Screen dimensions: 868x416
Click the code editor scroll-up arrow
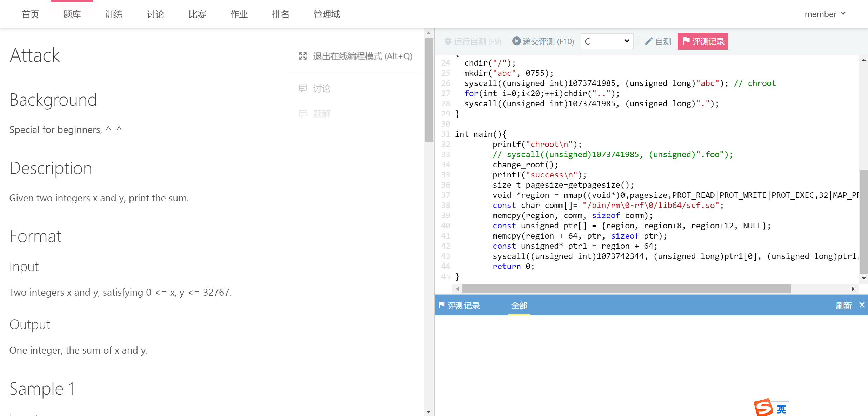click(x=864, y=60)
